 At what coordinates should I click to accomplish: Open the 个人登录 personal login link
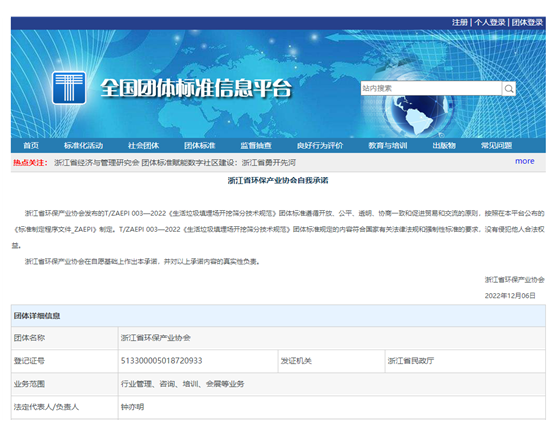pyautogui.click(x=490, y=22)
